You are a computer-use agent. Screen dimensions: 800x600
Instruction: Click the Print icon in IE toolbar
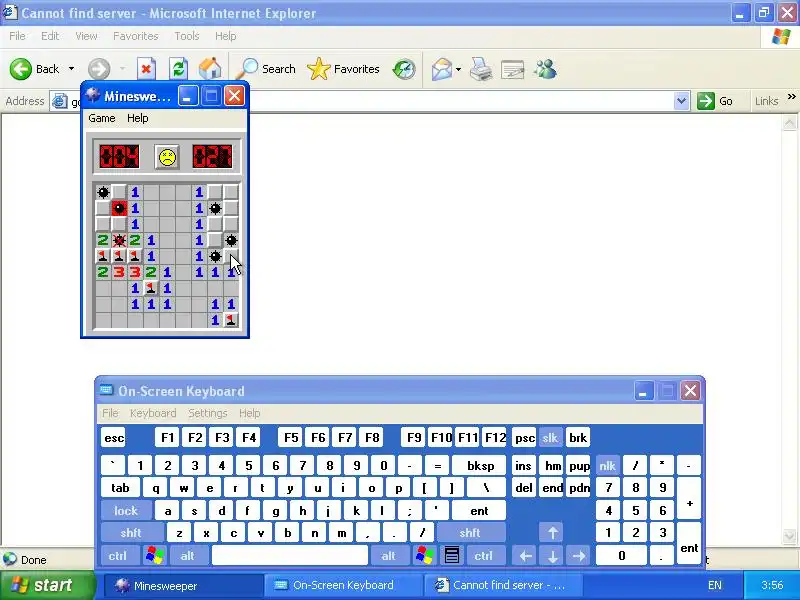pyautogui.click(x=481, y=69)
